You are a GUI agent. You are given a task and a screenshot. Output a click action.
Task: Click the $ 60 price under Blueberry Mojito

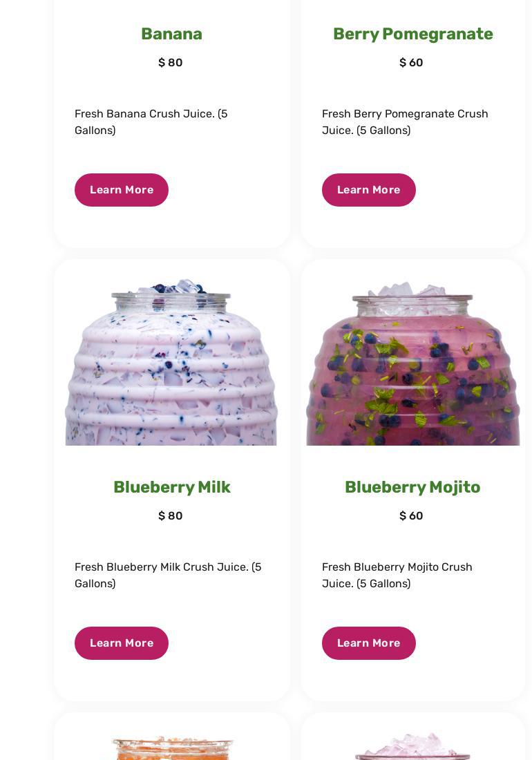point(411,515)
